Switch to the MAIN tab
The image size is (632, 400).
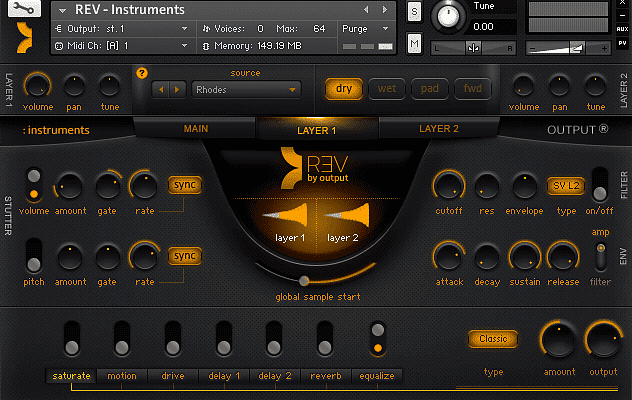click(x=196, y=129)
